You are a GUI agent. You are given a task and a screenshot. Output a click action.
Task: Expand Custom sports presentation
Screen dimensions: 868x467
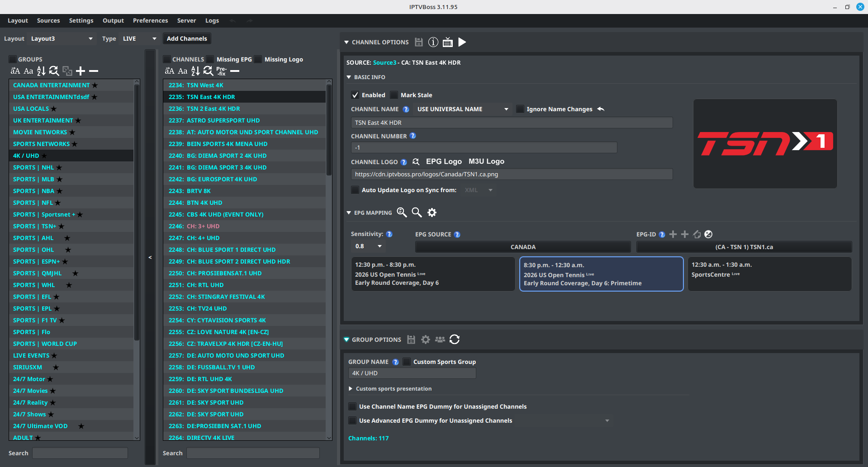[351, 389]
